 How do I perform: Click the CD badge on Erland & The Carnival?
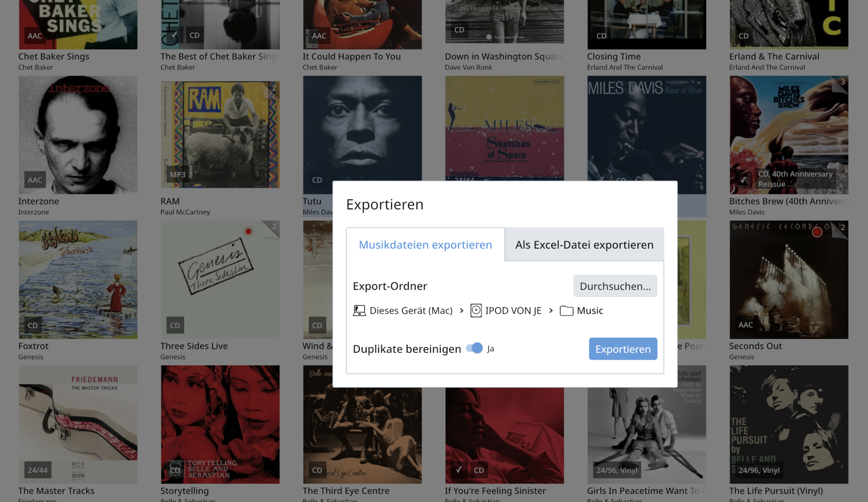click(744, 36)
